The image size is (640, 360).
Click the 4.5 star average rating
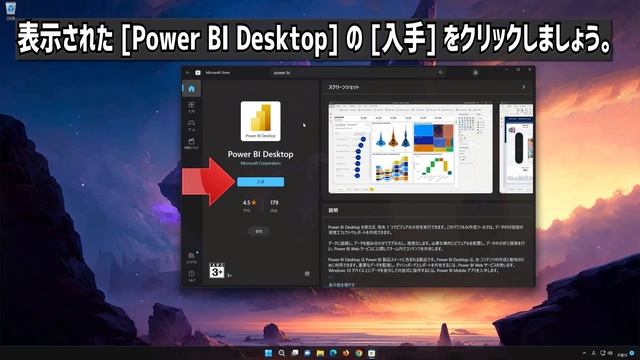coord(249,202)
